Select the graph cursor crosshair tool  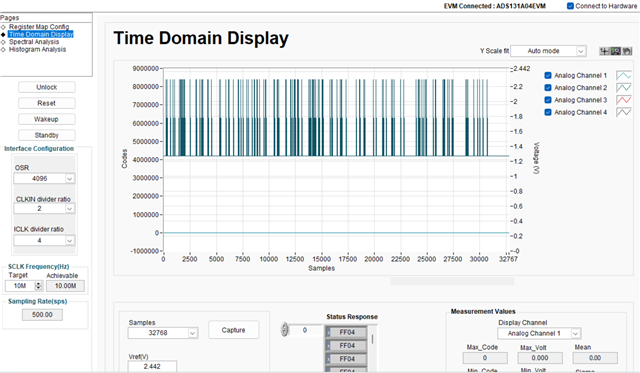604,51
